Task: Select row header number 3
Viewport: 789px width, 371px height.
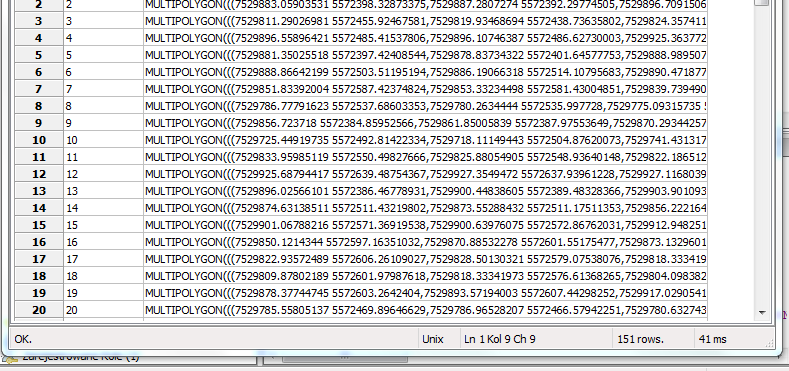Action: click(39, 21)
